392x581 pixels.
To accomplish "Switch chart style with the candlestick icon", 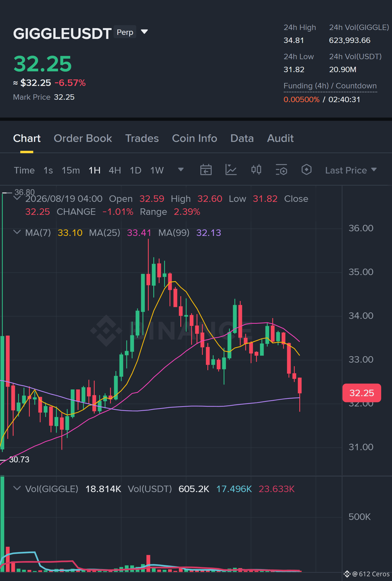I will point(256,170).
